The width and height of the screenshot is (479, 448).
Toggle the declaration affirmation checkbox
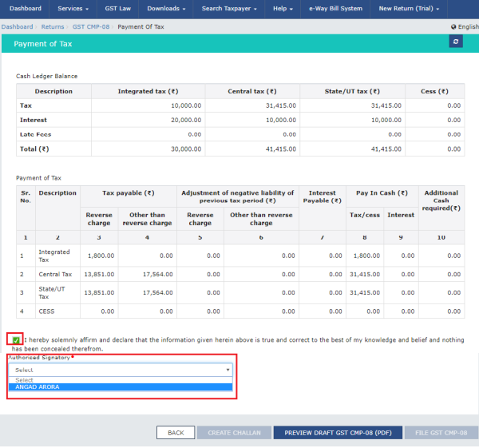pos(16,339)
